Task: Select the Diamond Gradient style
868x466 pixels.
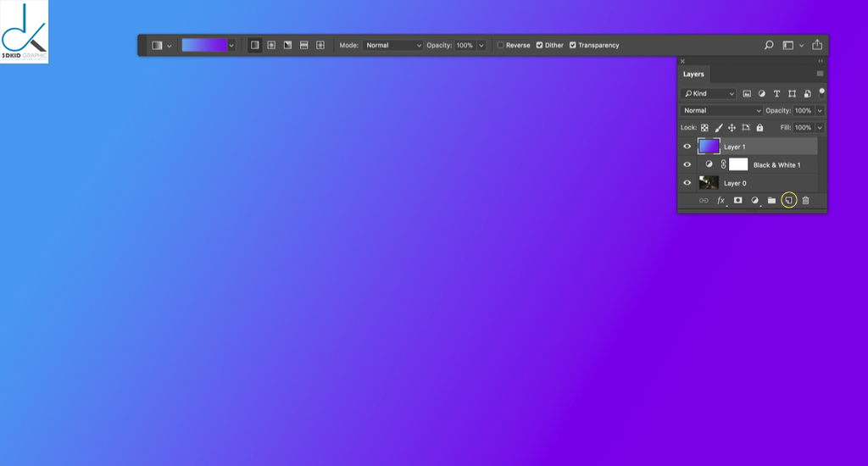Action: [320, 46]
